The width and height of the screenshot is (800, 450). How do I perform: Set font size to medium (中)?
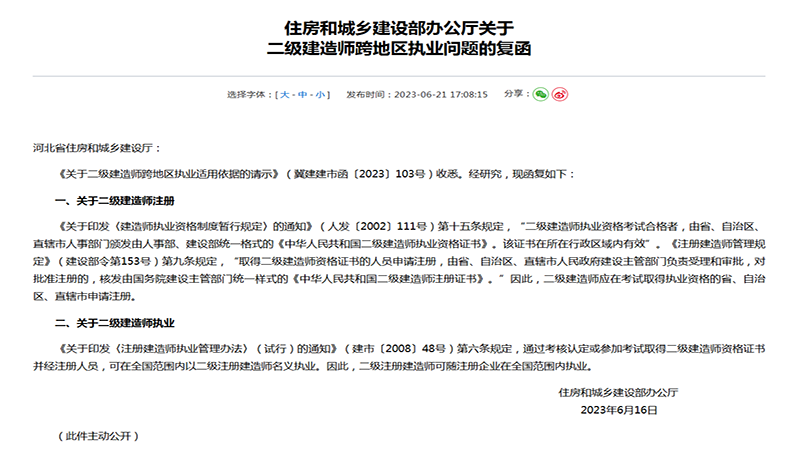click(304, 94)
